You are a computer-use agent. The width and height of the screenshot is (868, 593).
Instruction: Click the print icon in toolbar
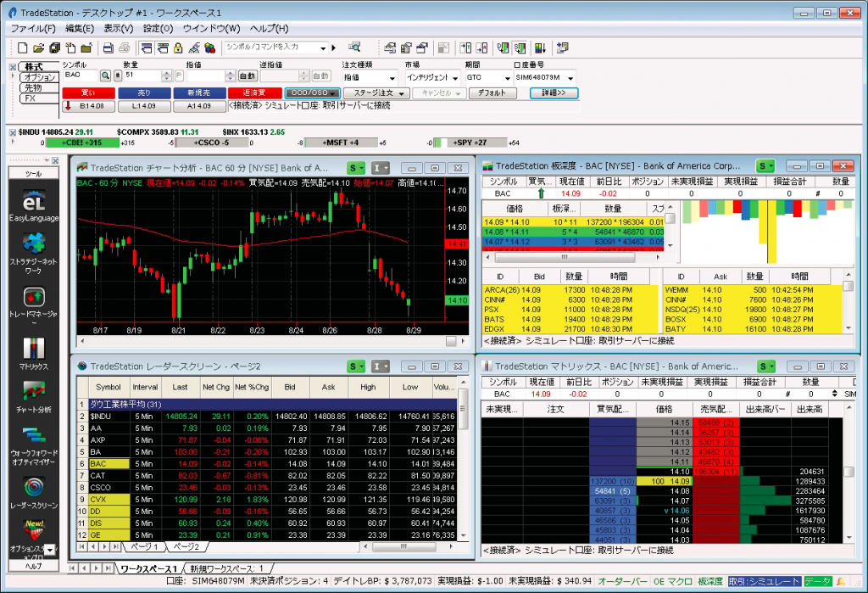click(109, 48)
